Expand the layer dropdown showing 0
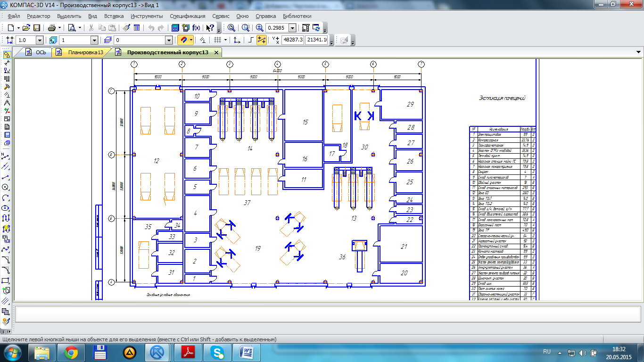The image size is (644, 362). tap(169, 41)
